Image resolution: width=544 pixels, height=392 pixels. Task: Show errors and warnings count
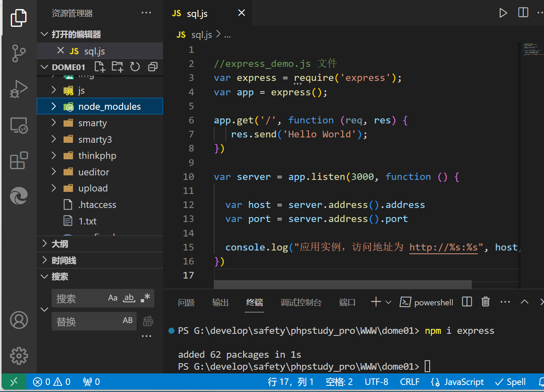pyautogui.click(x=52, y=382)
